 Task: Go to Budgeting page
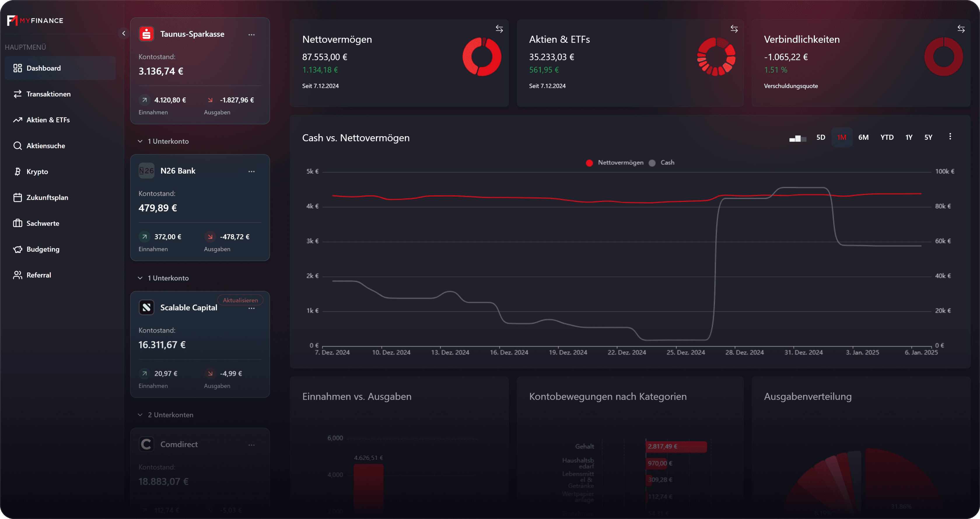click(x=60, y=249)
